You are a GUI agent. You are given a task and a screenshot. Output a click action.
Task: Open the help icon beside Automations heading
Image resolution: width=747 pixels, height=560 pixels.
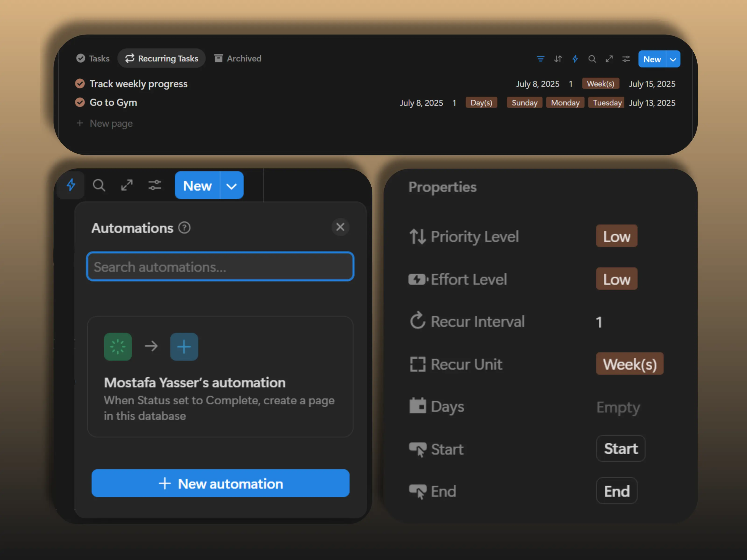coord(184,227)
